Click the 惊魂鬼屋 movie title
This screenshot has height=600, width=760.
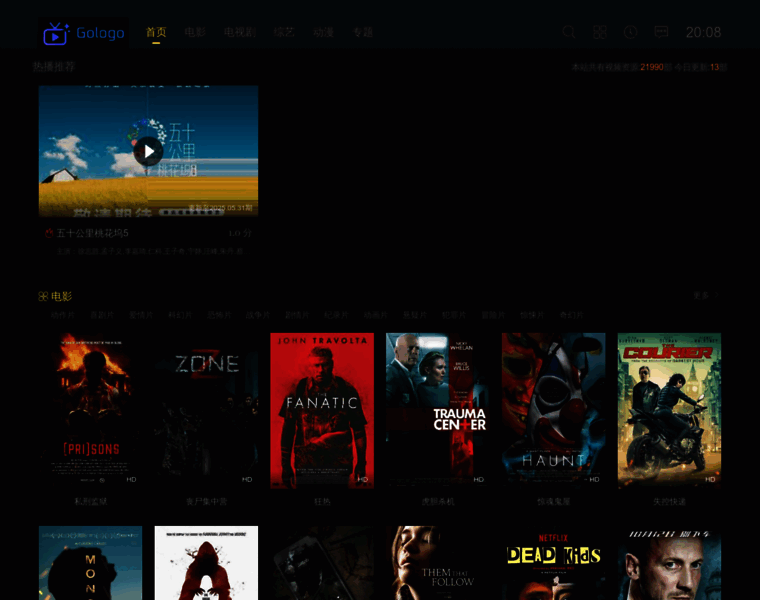point(554,502)
